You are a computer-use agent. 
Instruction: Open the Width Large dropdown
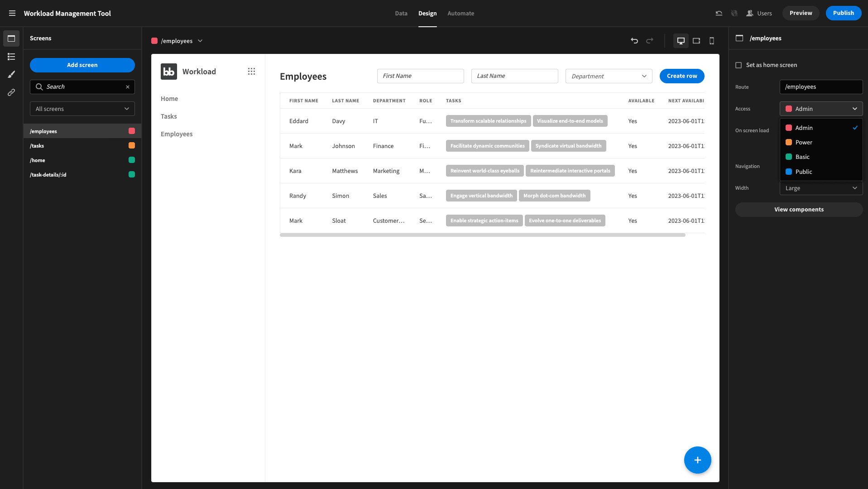pos(821,188)
